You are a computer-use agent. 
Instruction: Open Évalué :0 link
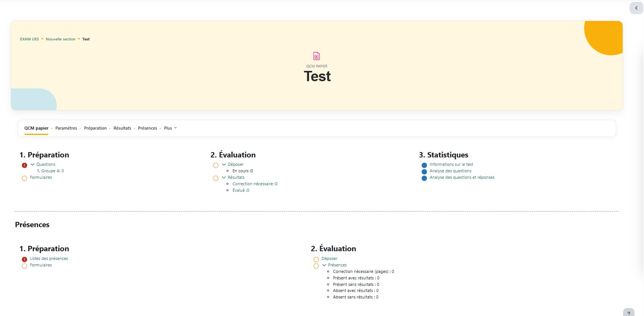[241, 191]
